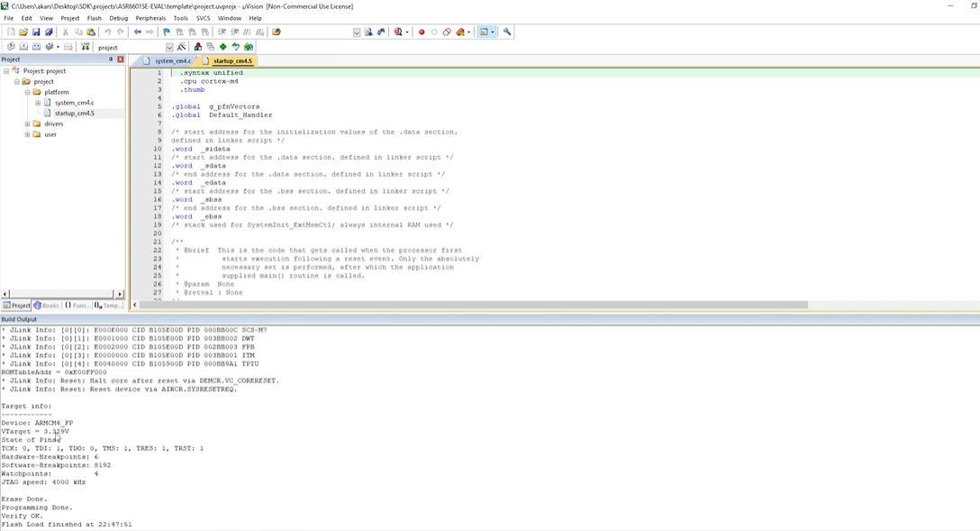
Task: Start the debug session magnifier icon
Action: 397,32
